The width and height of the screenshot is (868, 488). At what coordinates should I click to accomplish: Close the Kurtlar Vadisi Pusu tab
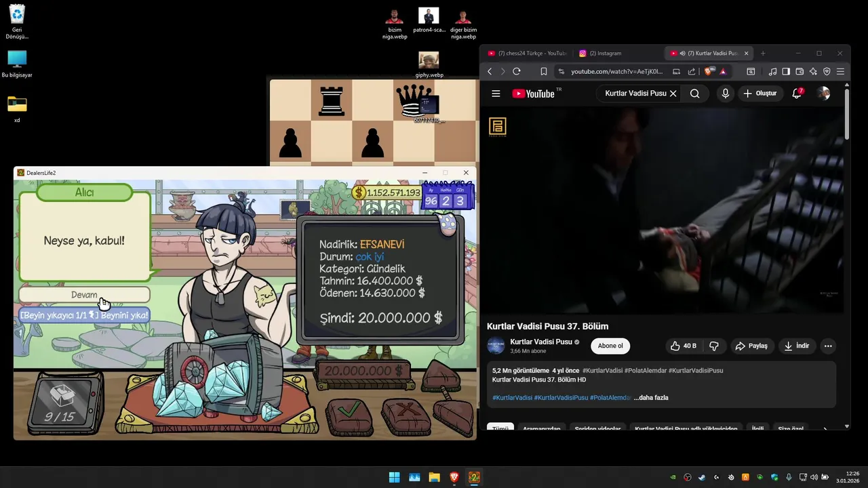pyautogui.click(x=747, y=53)
